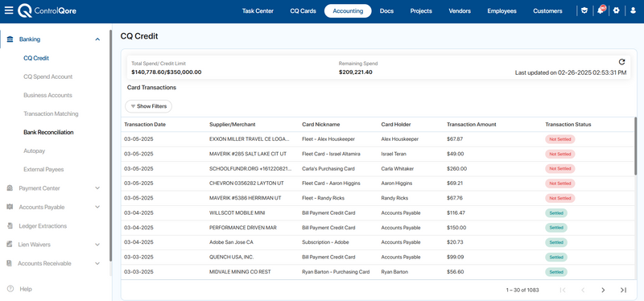Open the notifications bell icon
644x301 pixels.
(x=601, y=10)
